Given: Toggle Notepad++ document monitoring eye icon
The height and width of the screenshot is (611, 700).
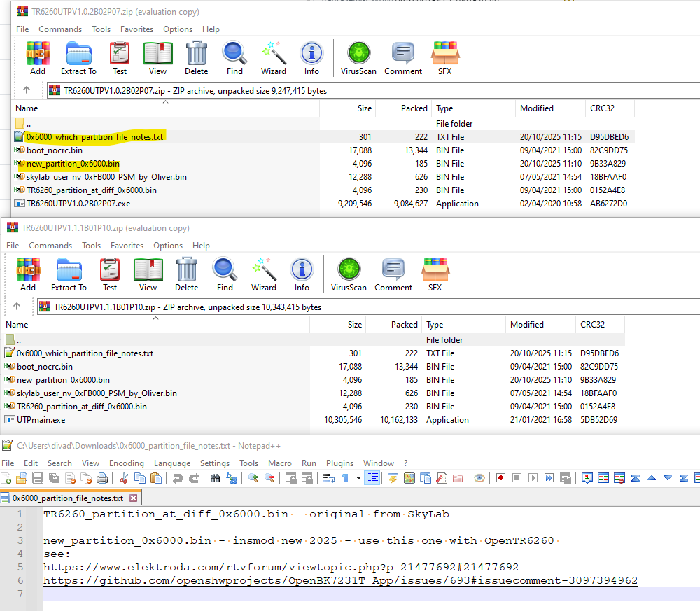Looking at the screenshot, I should tap(479, 478).
